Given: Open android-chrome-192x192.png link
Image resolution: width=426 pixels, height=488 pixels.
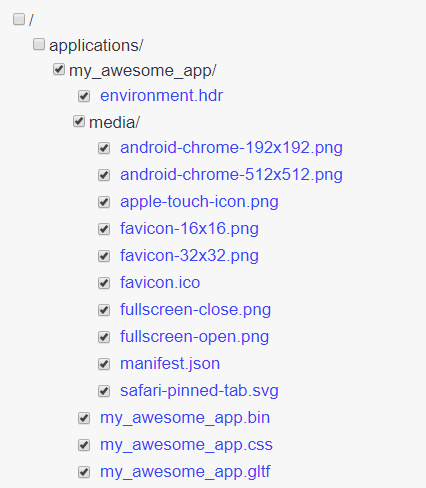Looking at the screenshot, I should (231, 148).
